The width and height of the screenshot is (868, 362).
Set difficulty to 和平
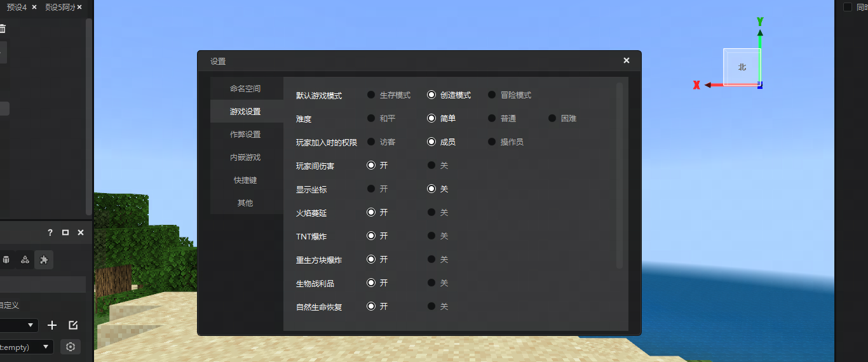click(371, 119)
